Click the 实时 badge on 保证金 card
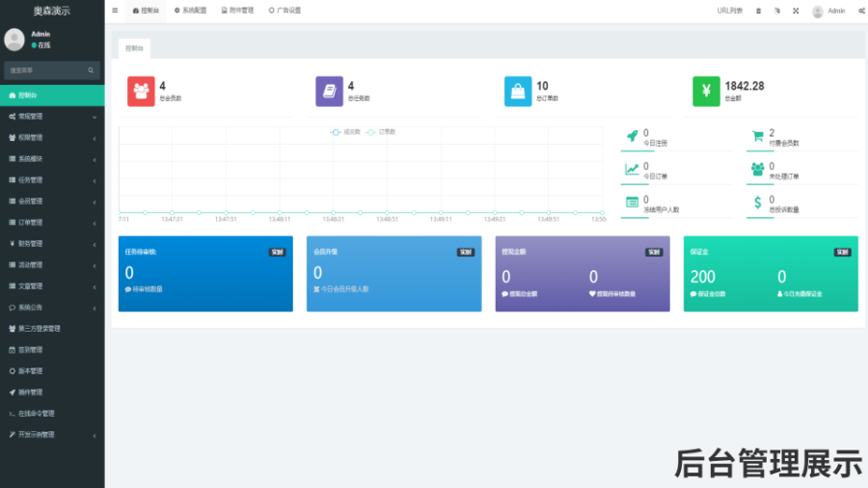868x488 pixels. coord(842,253)
